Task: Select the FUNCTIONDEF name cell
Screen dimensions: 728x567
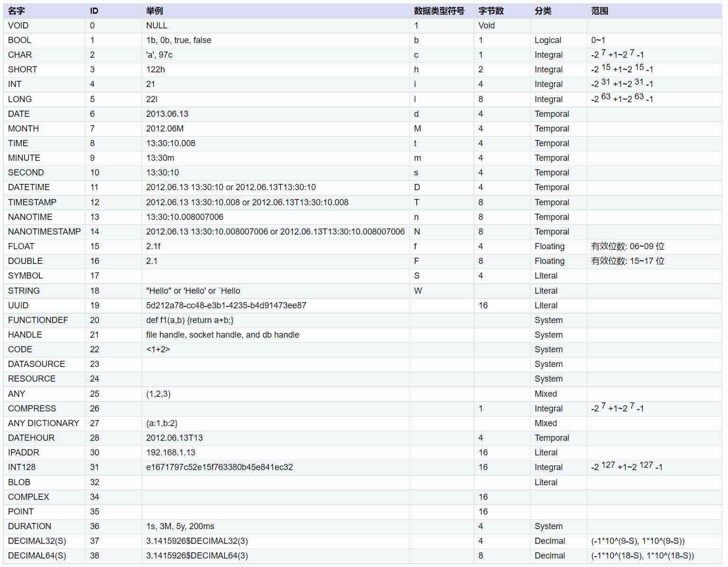Action: click(38, 320)
